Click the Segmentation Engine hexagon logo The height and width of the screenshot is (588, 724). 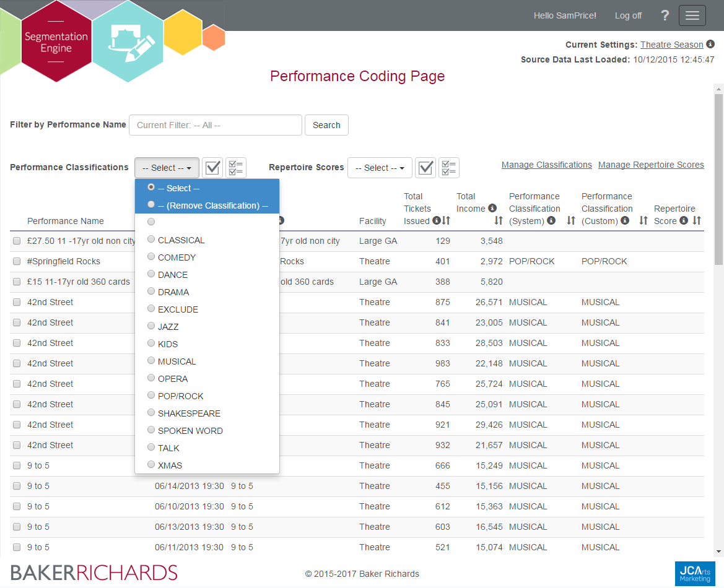click(56, 42)
